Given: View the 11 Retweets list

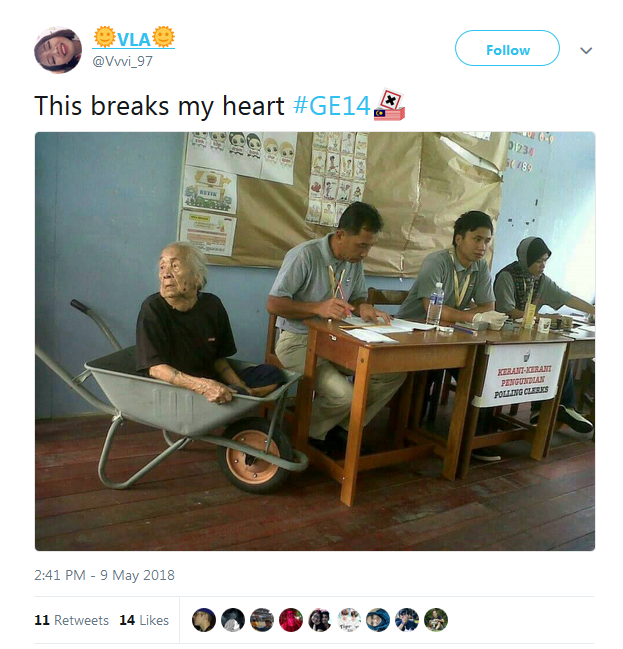Looking at the screenshot, I should [72, 620].
